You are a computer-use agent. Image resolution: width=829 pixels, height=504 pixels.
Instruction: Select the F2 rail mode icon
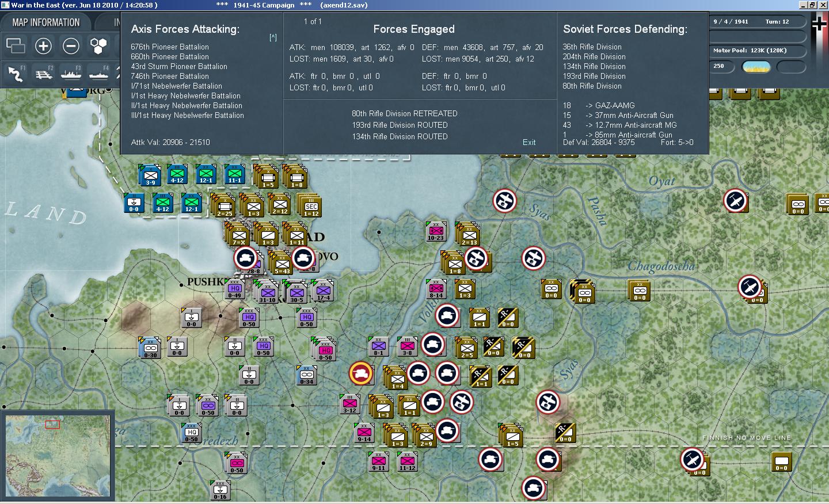coord(44,73)
